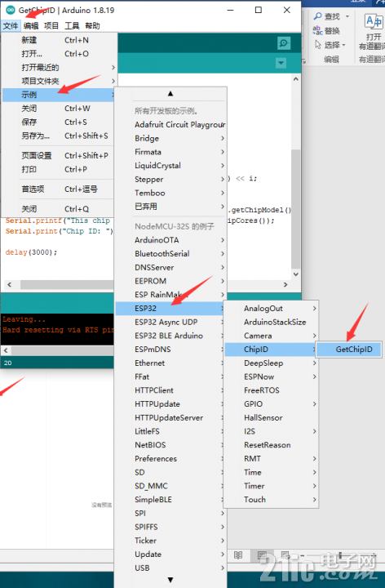Open Temboo examples
The image size is (385, 588).
click(x=170, y=193)
